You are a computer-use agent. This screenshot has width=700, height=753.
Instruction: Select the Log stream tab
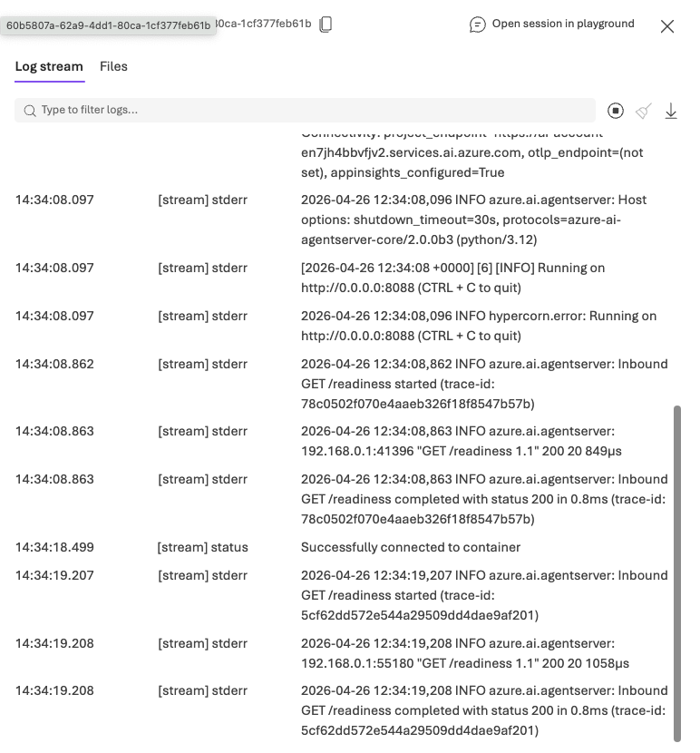tap(49, 66)
